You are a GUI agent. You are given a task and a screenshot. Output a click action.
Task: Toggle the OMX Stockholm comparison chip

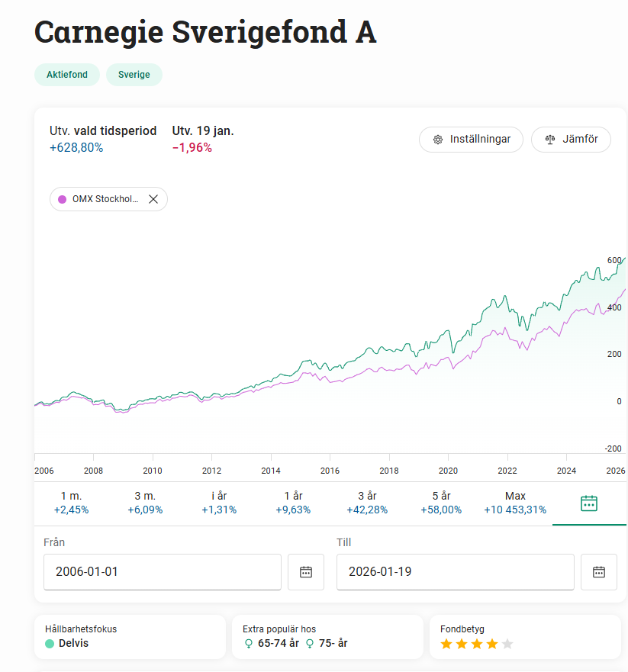point(103,198)
